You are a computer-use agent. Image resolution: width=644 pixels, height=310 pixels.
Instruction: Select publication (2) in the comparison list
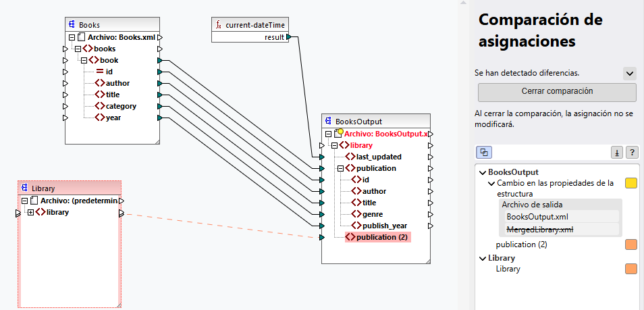[521, 244]
